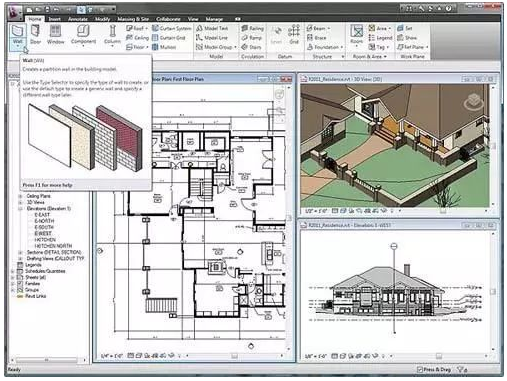Collapse the Elevations tree node
507x381 pixels.
pyautogui.click(x=20, y=209)
